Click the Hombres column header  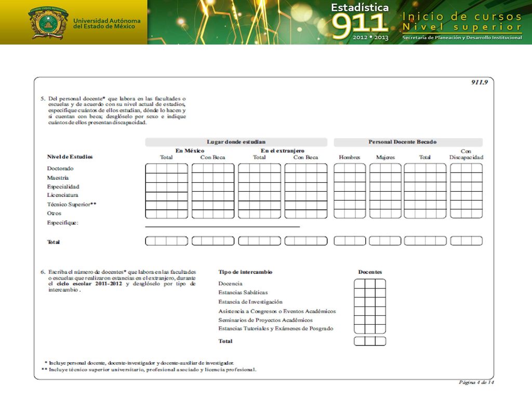pyautogui.click(x=350, y=157)
